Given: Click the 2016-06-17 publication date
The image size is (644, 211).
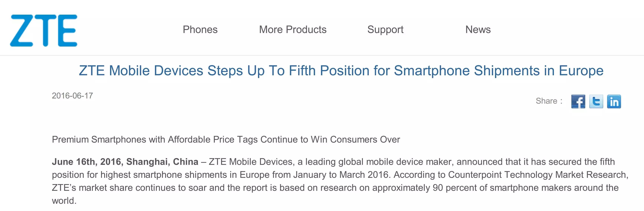Looking at the screenshot, I should coord(72,96).
